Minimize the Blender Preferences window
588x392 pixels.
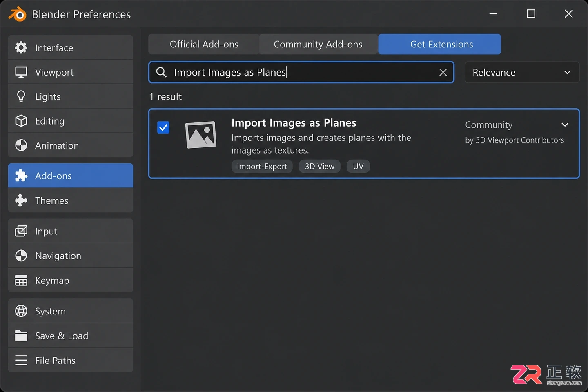(x=493, y=14)
